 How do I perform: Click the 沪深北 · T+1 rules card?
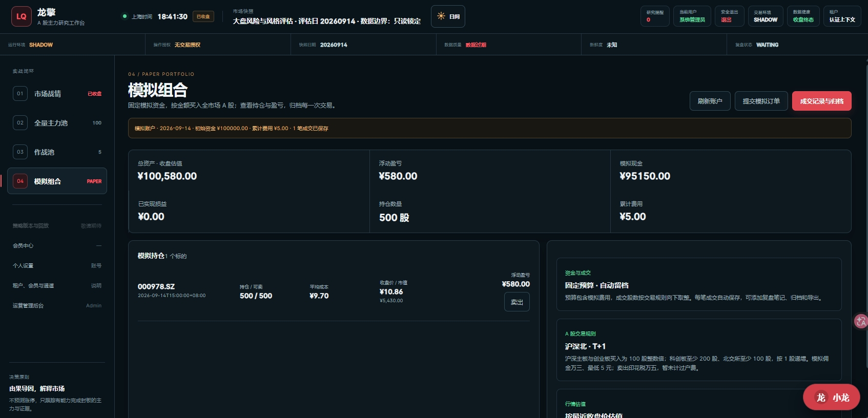pyautogui.click(x=699, y=350)
